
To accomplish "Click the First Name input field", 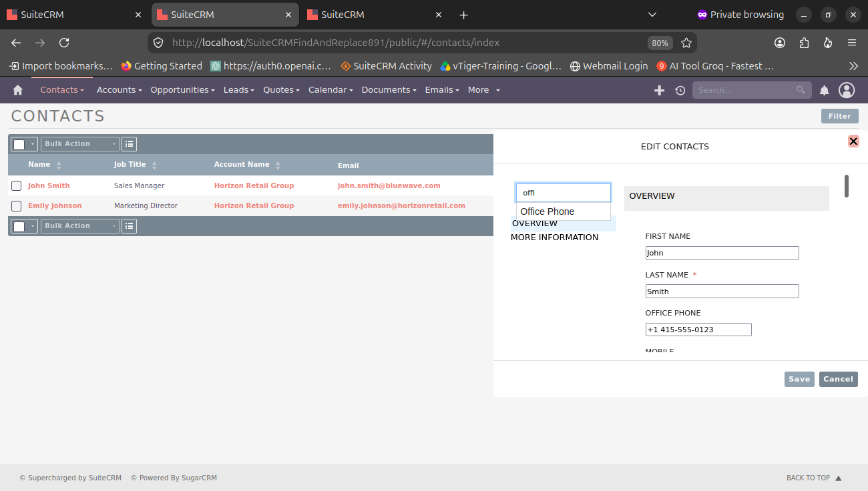I will [722, 253].
